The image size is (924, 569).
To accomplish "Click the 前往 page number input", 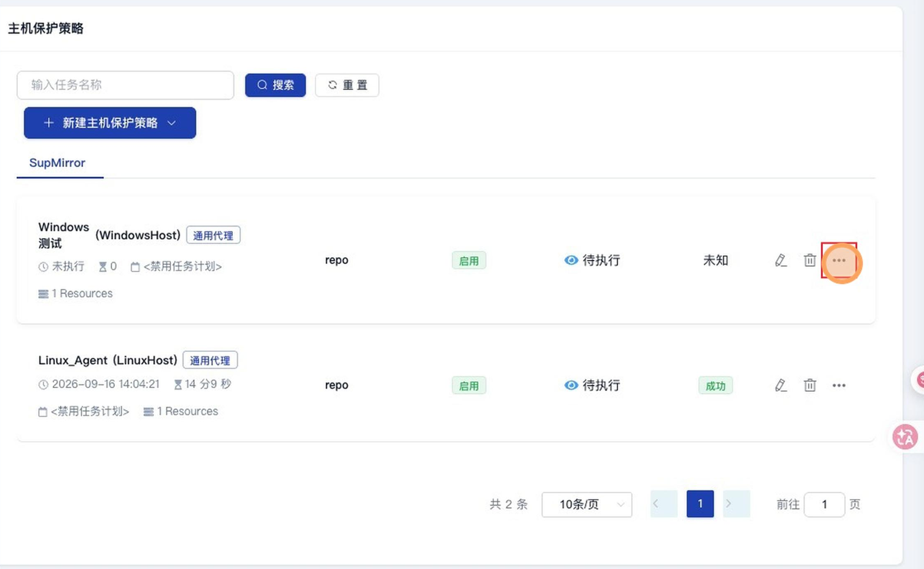I will (x=824, y=505).
